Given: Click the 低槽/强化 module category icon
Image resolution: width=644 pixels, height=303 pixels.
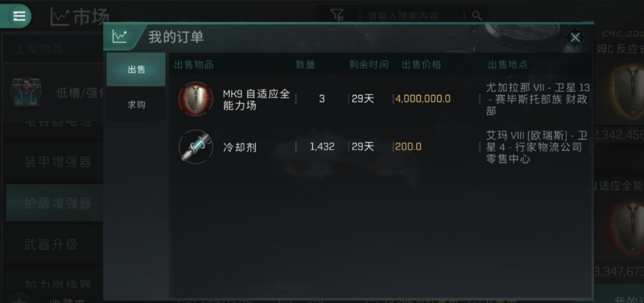Looking at the screenshot, I should coord(26,93).
